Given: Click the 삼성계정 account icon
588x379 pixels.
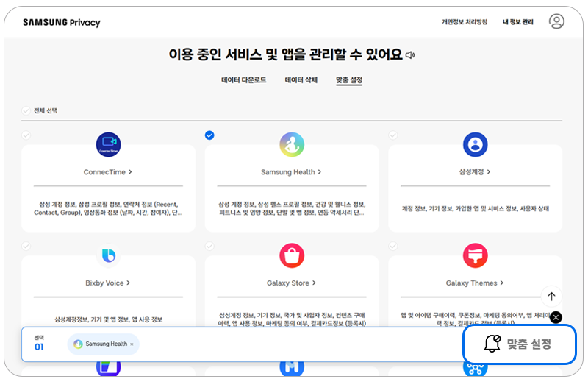Looking at the screenshot, I should 475,145.
